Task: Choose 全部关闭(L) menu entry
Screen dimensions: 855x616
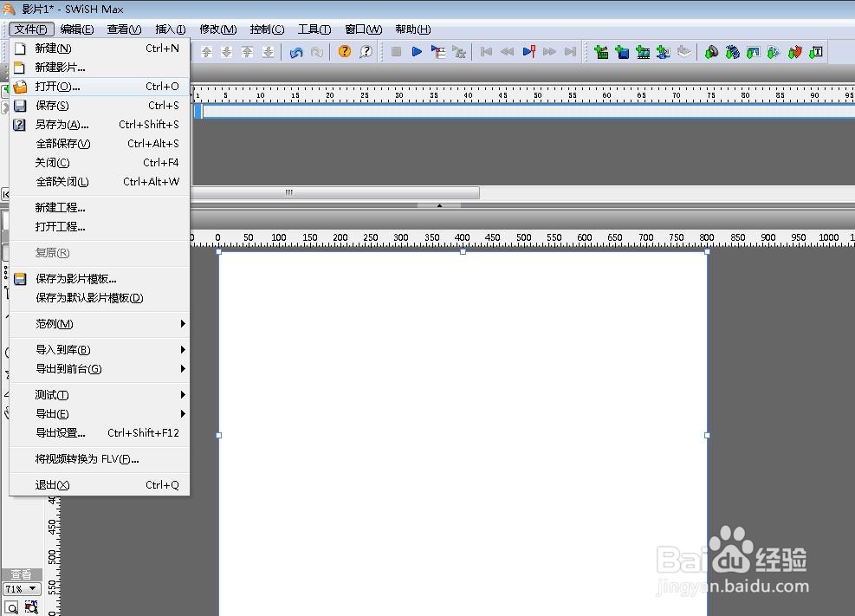Action: pyautogui.click(x=100, y=182)
